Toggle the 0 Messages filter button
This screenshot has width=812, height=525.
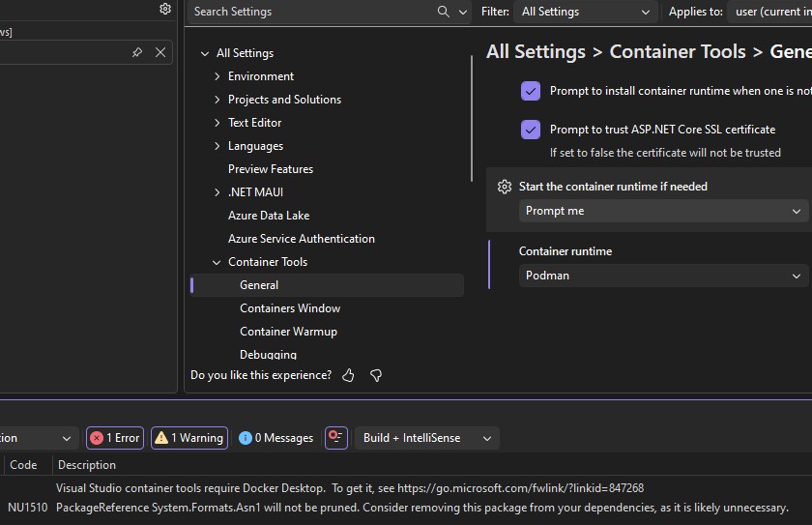coord(276,438)
